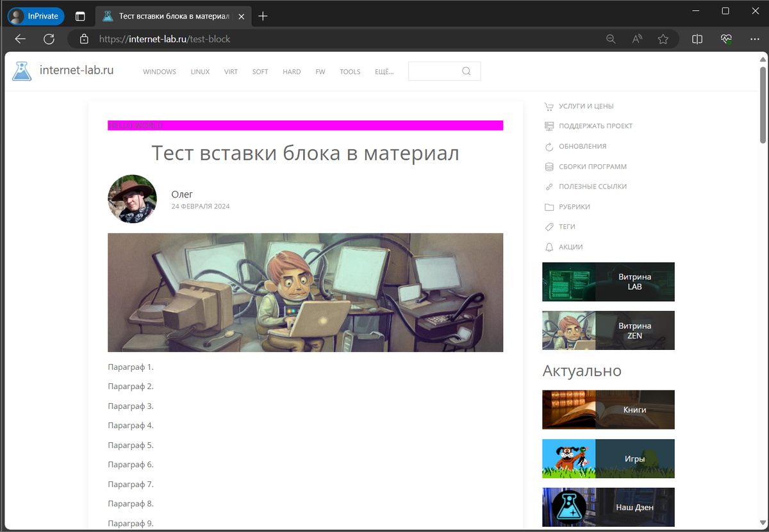Click the internet-lab.ru site title
The width and height of the screenshot is (769, 532).
point(76,71)
